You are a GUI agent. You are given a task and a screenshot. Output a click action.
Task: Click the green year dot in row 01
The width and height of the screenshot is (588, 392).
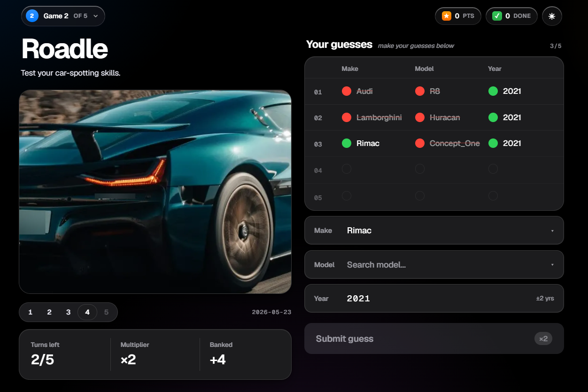click(x=493, y=91)
